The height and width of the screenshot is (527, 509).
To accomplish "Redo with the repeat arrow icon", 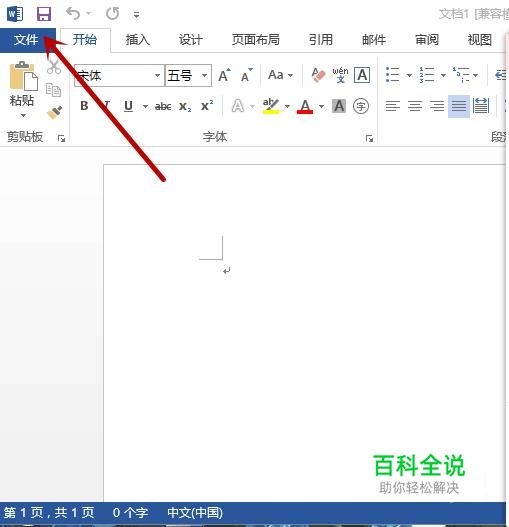I will [113, 14].
